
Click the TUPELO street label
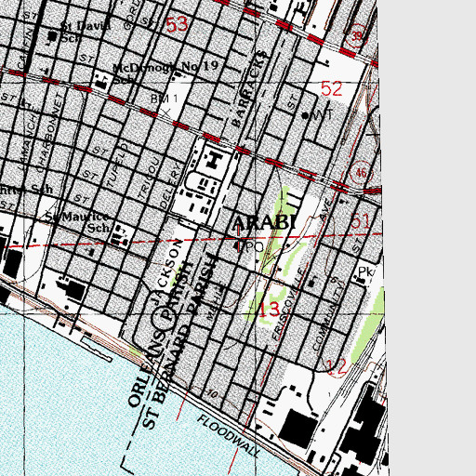(117, 165)
